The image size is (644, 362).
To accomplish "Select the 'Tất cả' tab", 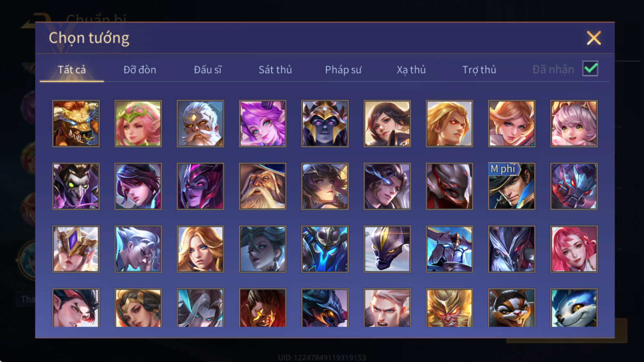I will (72, 70).
